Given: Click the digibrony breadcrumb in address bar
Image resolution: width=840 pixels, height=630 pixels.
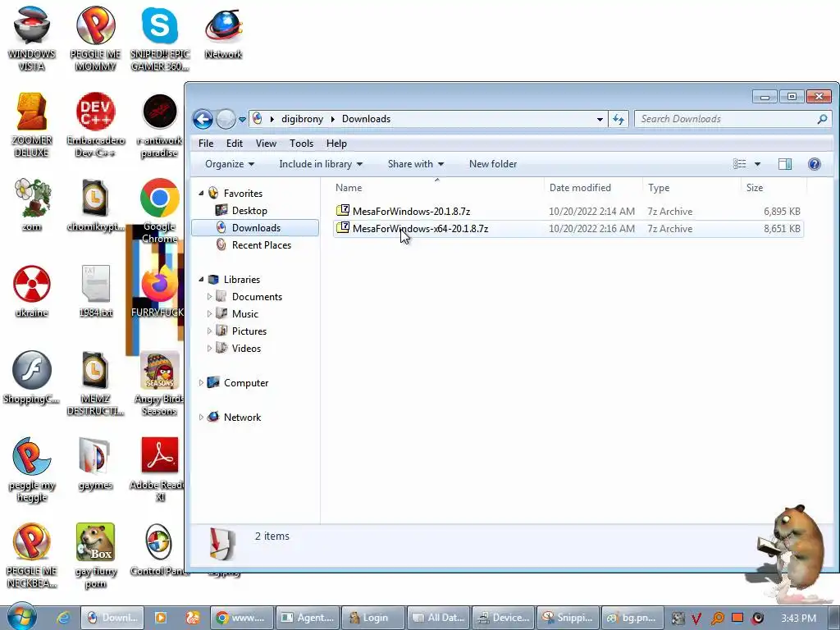Looking at the screenshot, I should [x=302, y=119].
